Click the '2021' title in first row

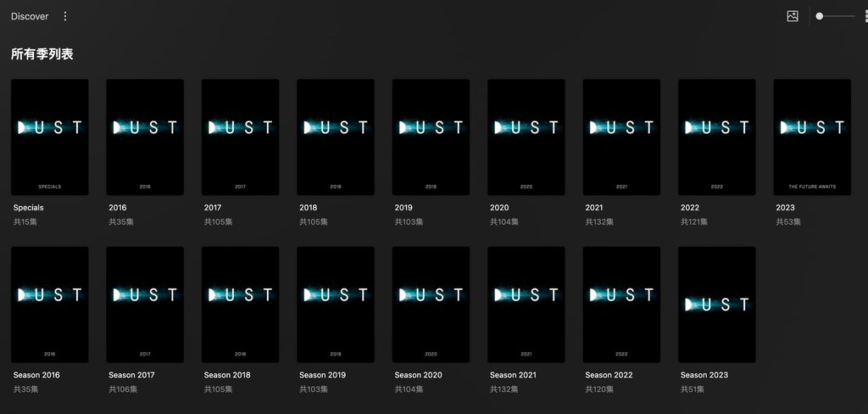pyautogui.click(x=594, y=208)
